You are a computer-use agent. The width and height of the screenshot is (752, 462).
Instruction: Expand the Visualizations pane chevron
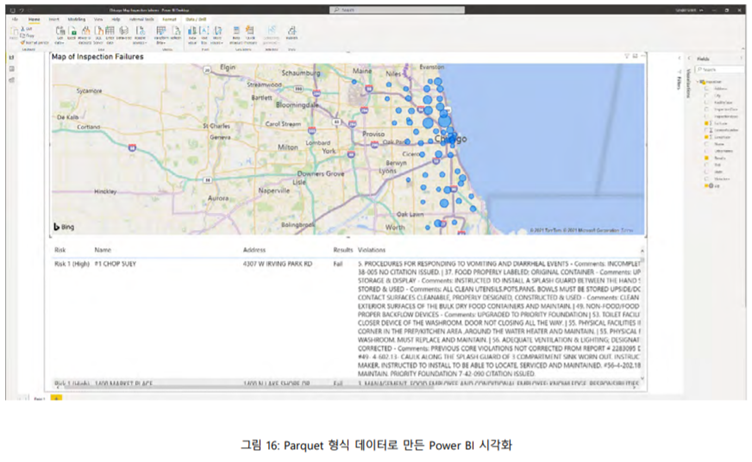pos(689,58)
